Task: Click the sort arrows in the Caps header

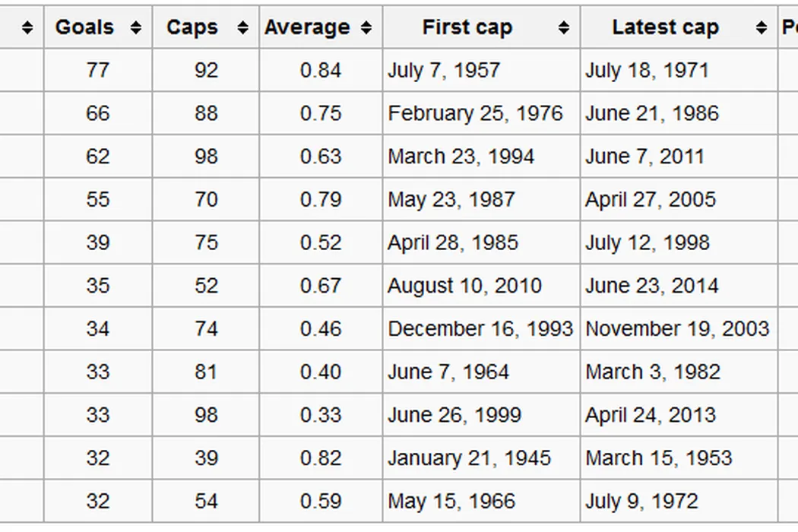Action: (242, 28)
